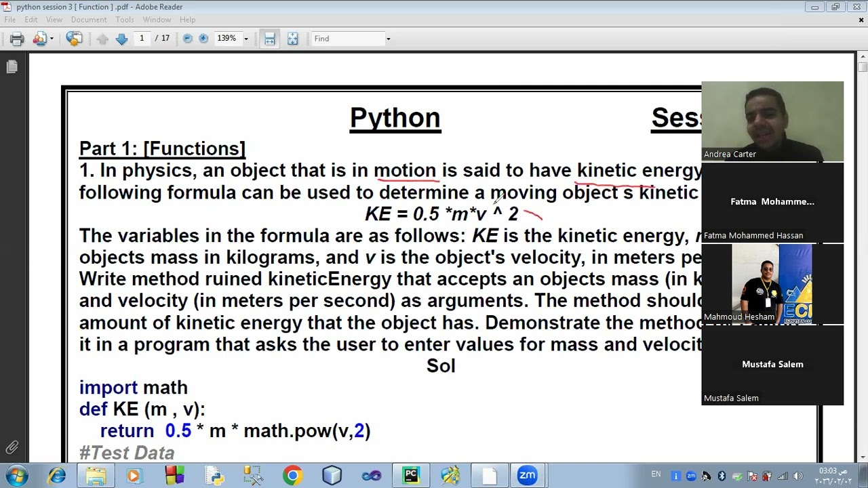
Task: Click the Print icon in the toolbar
Action: click(x=17, y=39)
